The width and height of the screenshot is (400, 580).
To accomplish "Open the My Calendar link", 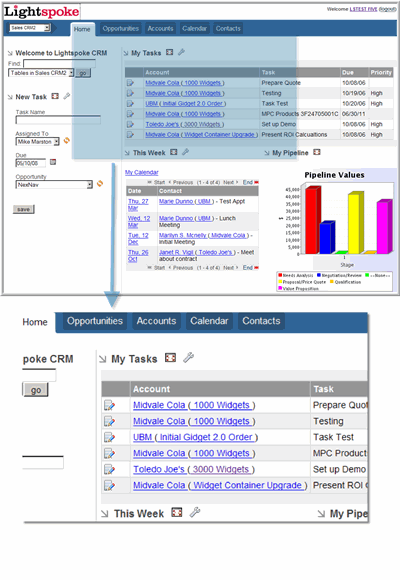I will pos(142,172).
